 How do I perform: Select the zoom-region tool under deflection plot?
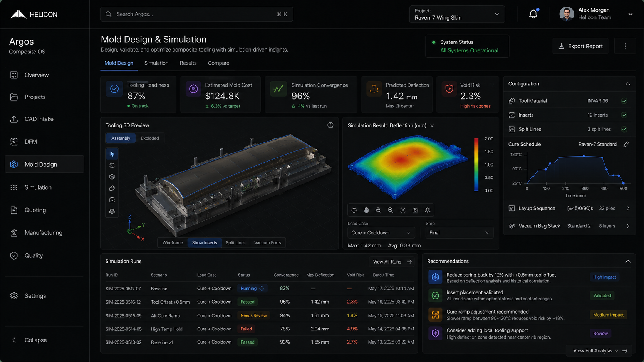(378, 210)
